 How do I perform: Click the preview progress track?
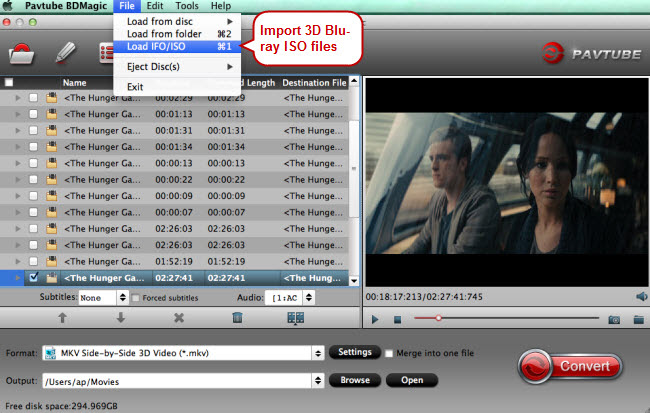click(x=507, y=318)
